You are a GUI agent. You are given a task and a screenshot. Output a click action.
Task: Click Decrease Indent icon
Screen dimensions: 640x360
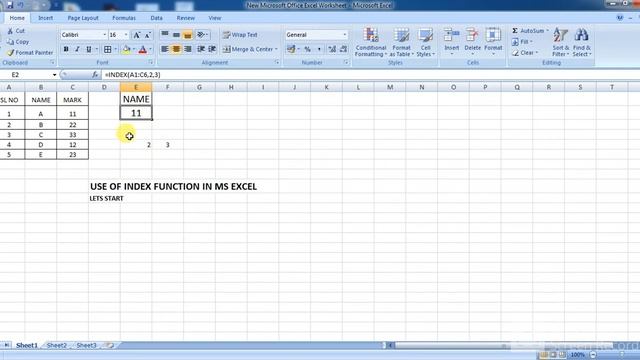(x=201, y=49)
